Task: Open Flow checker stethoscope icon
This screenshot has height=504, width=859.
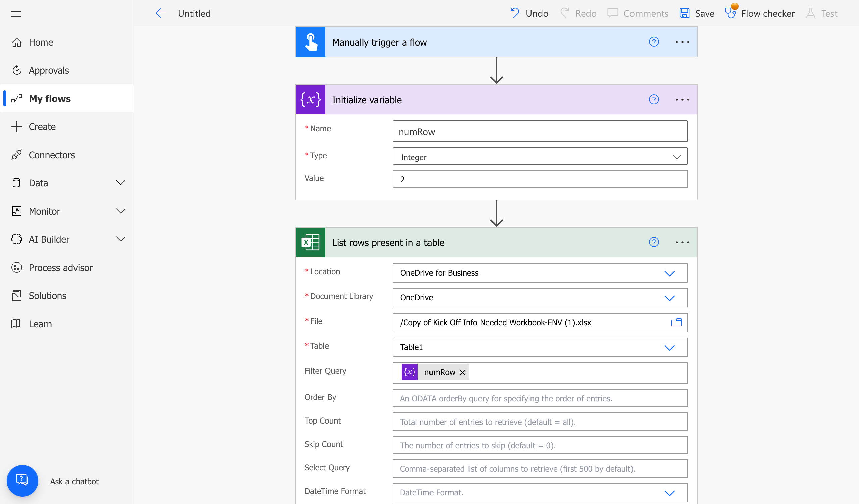Action: [x=730, y=13]
